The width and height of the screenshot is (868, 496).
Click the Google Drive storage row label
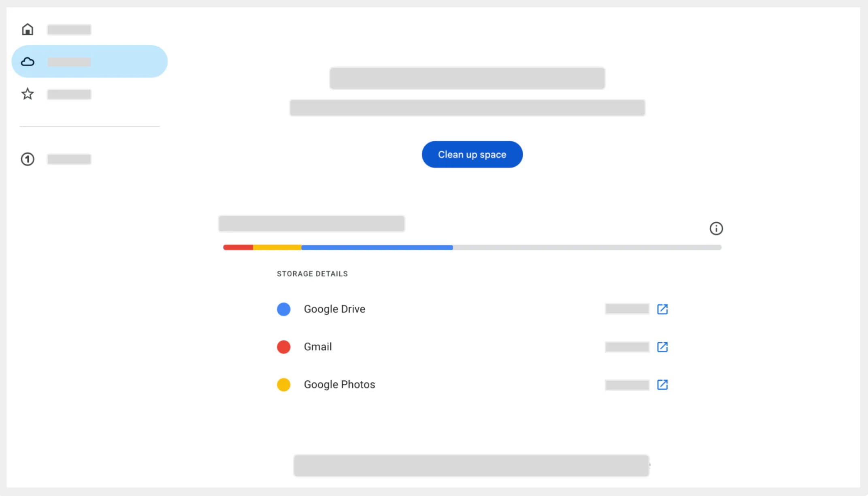click(x=334, y=309)
